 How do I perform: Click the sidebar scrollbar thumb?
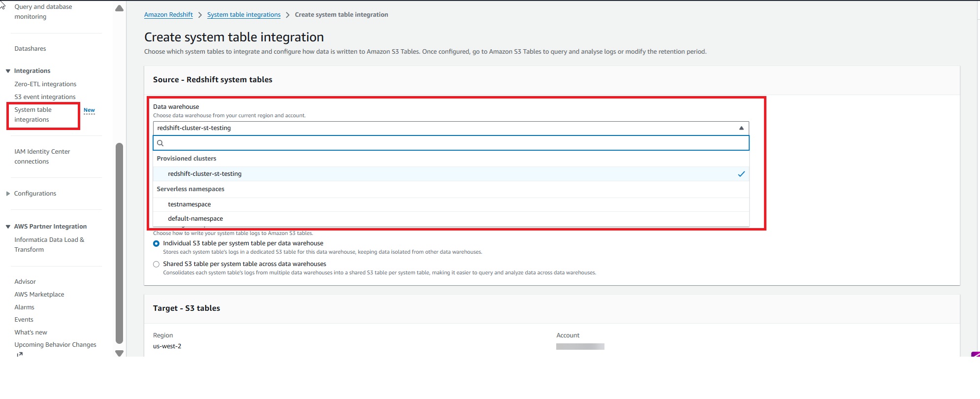[119, 243]
